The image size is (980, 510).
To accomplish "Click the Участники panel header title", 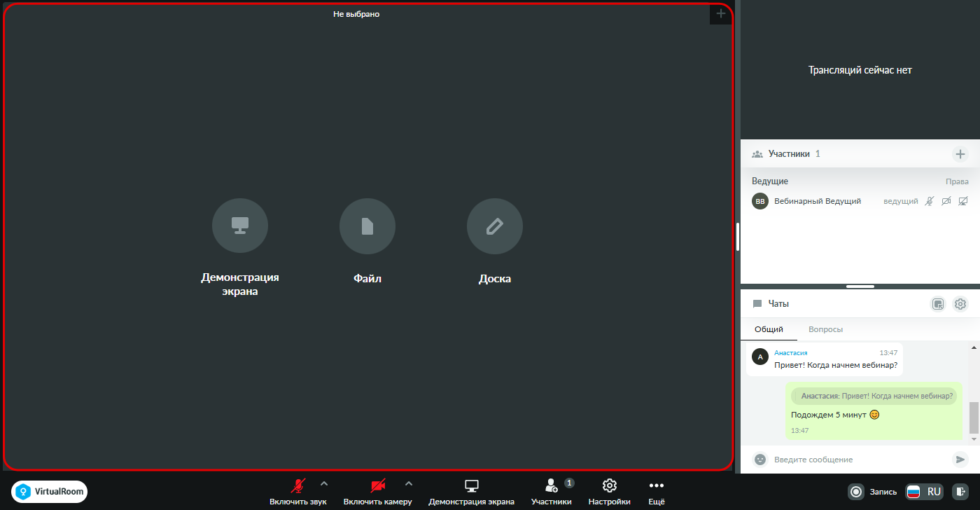I will point(789,153).
